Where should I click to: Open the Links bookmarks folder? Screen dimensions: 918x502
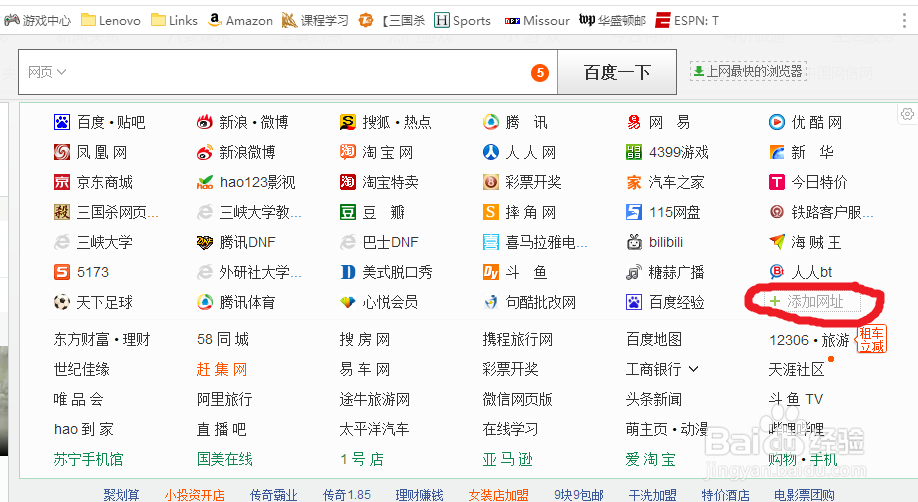pyautogui.click(x=174, y=21)
